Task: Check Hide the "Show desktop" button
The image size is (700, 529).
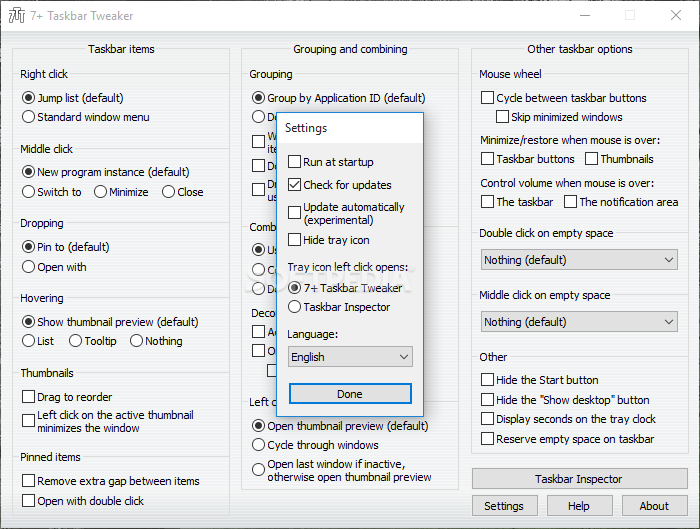Action: 488,400
